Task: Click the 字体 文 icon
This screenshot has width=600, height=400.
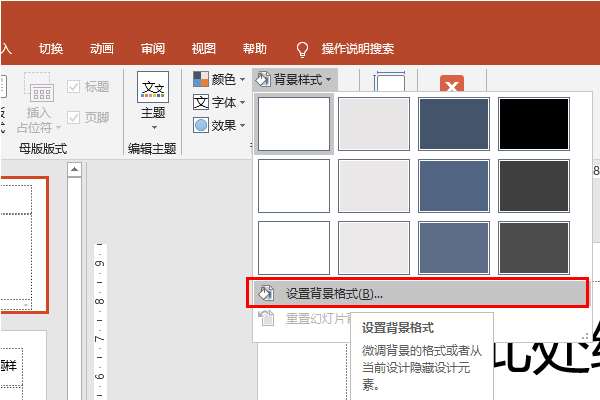Action: tap(201, 102)
